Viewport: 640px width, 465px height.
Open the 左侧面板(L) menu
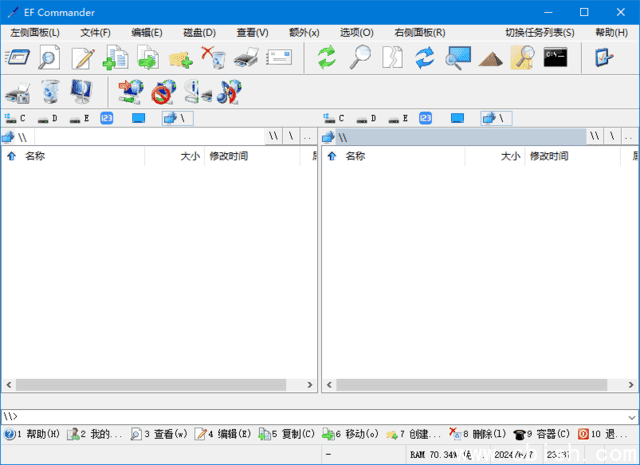pos(35,33)
